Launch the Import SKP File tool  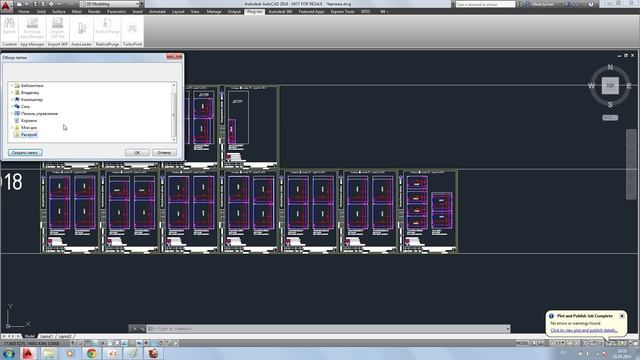tap(58, 28)
